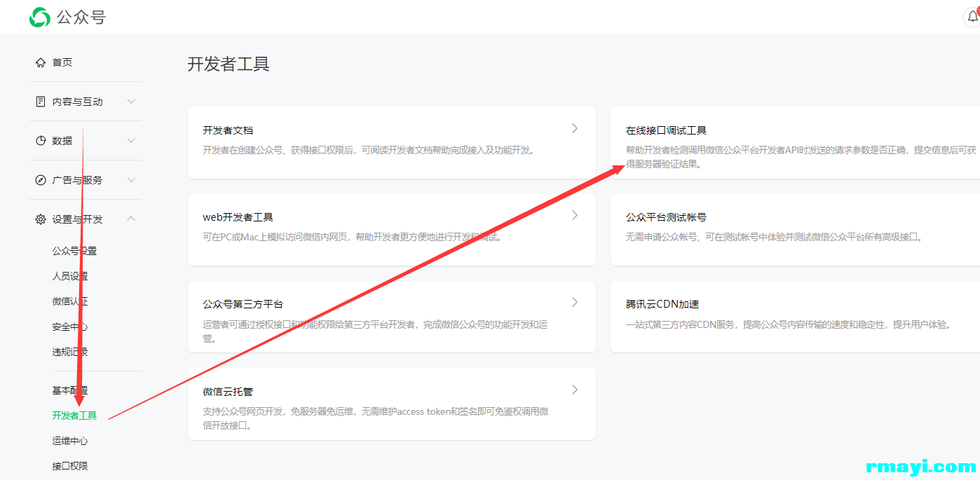Select the green 开发者工具 sidebar item
The image size is (980, 480).
74,416
